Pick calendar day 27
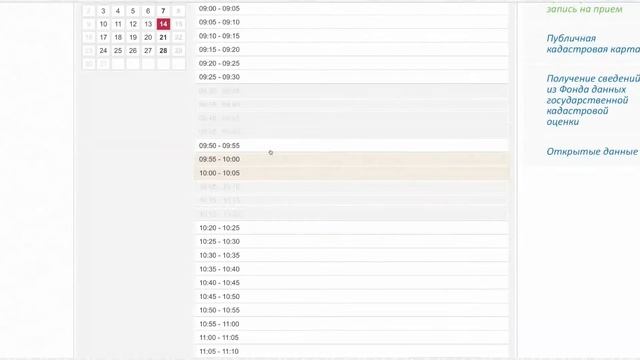The width and height of the screenshot is (640, 360). click(x=148, y=51)
